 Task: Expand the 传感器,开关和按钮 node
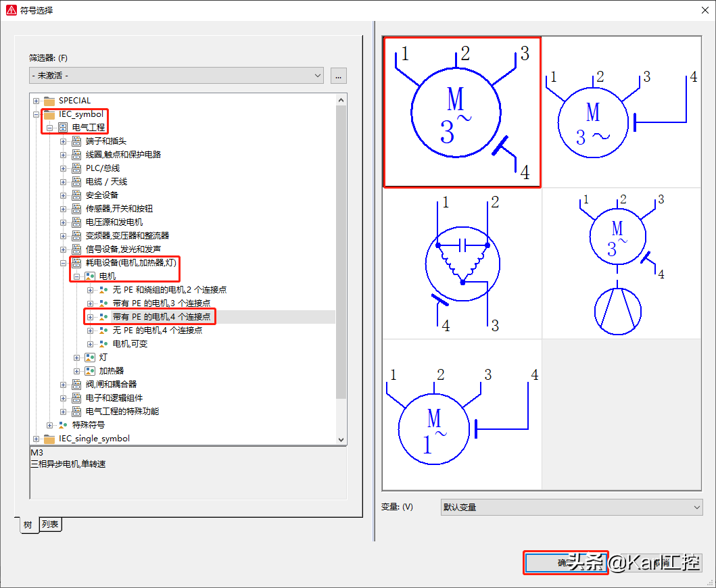(64, 209)
